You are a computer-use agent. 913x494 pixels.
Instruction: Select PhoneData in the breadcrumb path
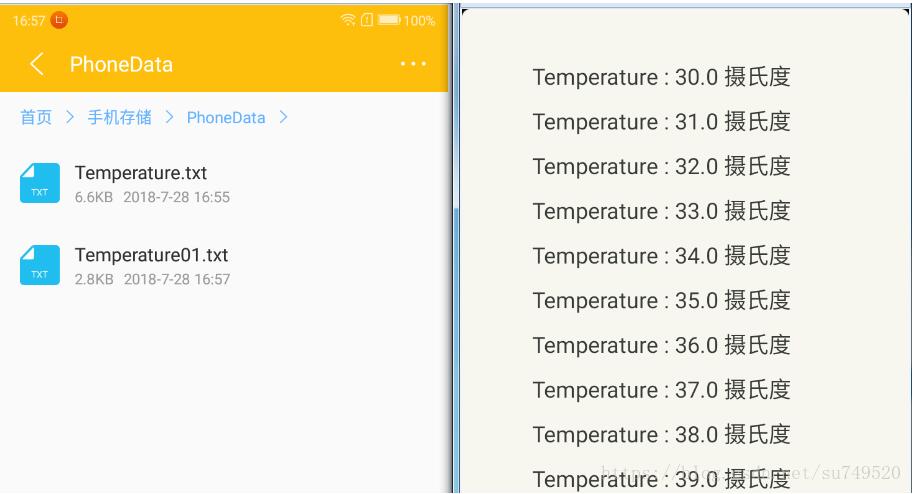(x=226, y=118)
